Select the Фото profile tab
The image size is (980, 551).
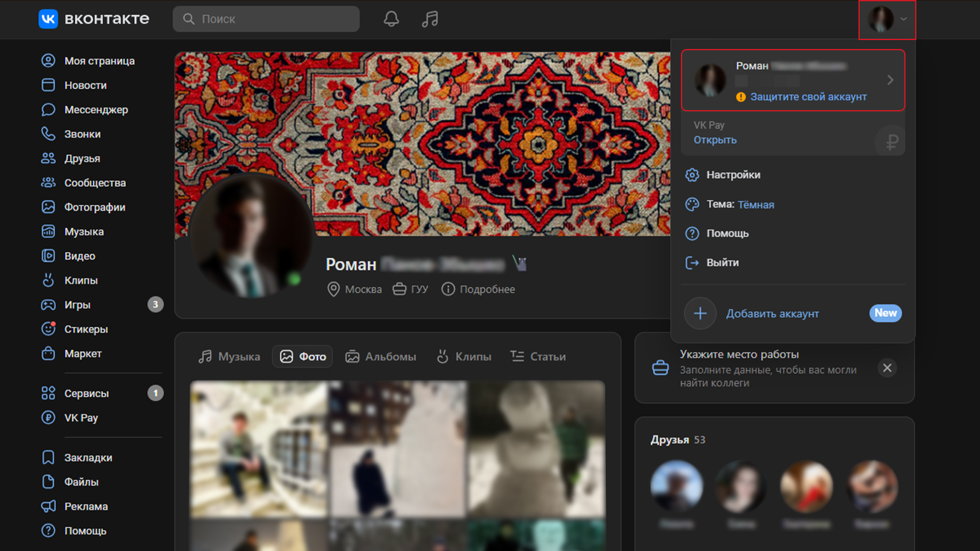[x=303, y=357]
